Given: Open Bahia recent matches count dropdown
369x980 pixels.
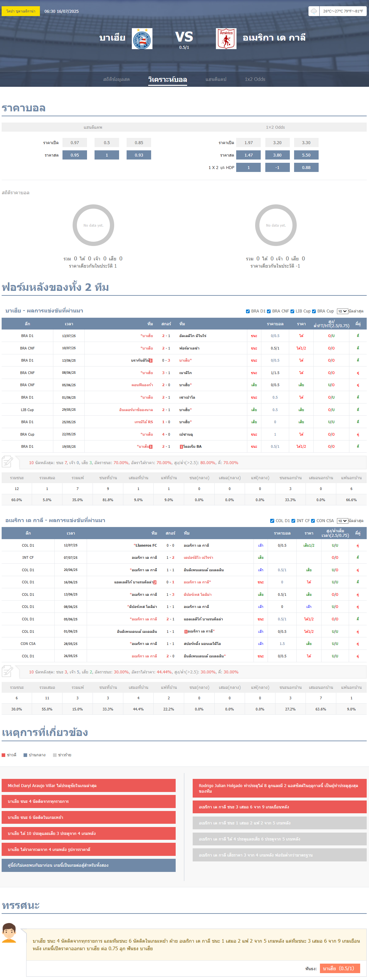Looking at the screenshot, I should (343, 311).
